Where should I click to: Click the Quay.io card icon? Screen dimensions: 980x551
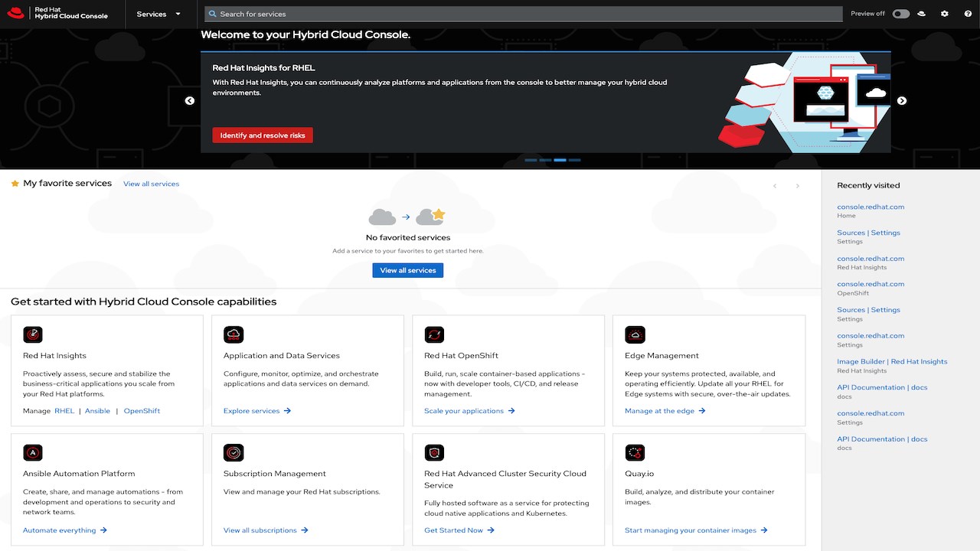(x=635, y=452)
